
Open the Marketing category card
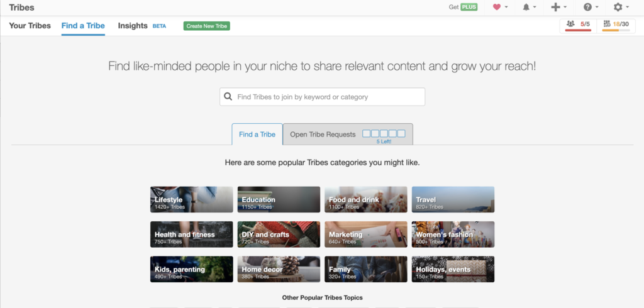[x=366, y=234]
